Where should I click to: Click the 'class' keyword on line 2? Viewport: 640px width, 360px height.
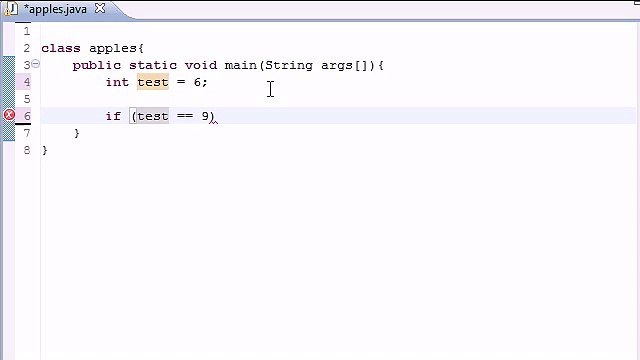click(61, 48)
